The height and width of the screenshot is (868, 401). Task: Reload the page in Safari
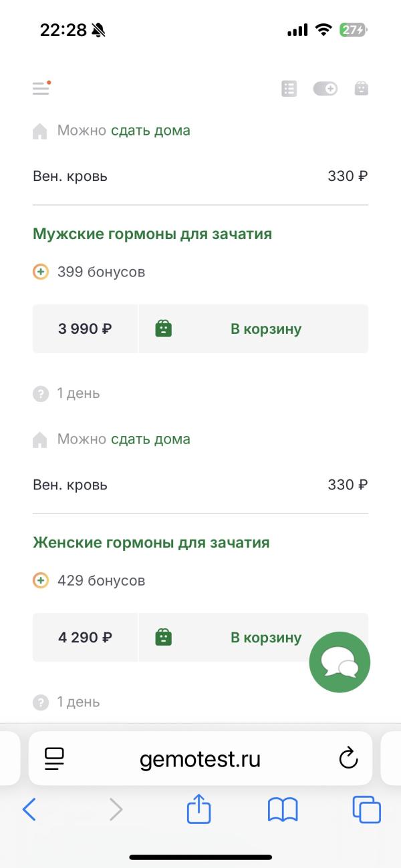click(348, 758)
